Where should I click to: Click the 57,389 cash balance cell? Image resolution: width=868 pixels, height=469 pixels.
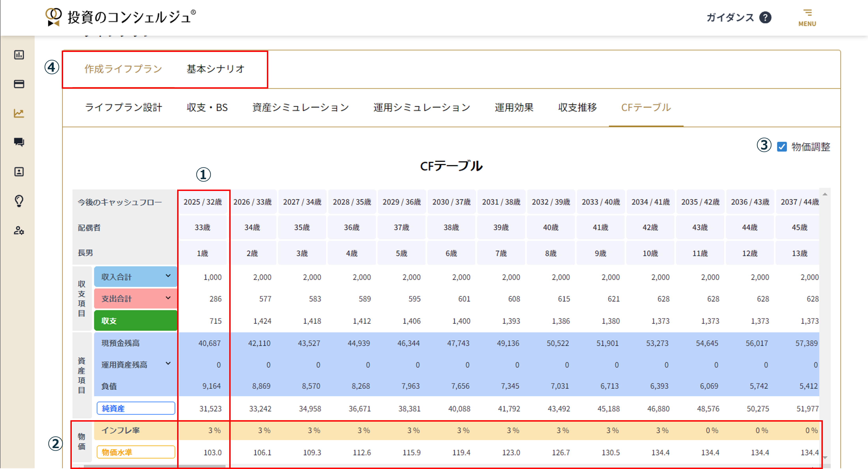pos(807,343)
